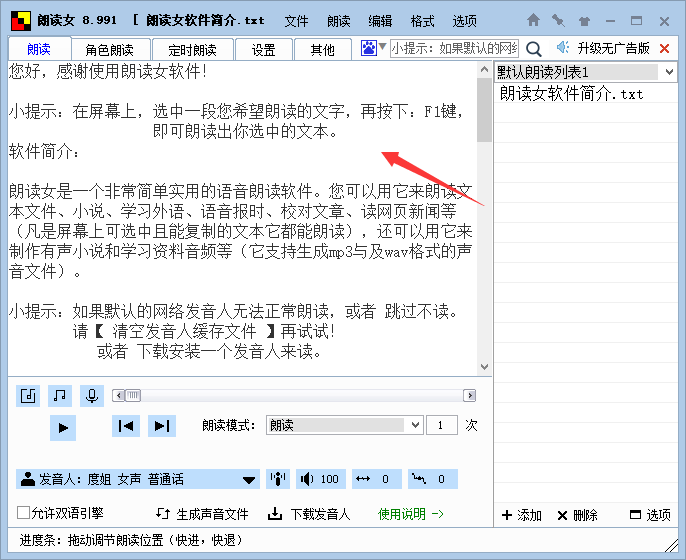Enable the 允许双语引擎 checkbox

point(24,514)
